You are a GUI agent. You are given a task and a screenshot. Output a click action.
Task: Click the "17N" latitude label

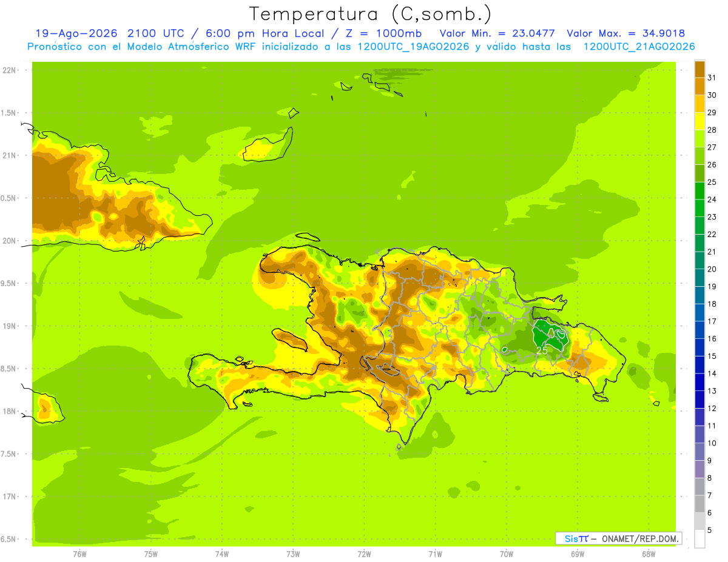(x=10, y=497)
